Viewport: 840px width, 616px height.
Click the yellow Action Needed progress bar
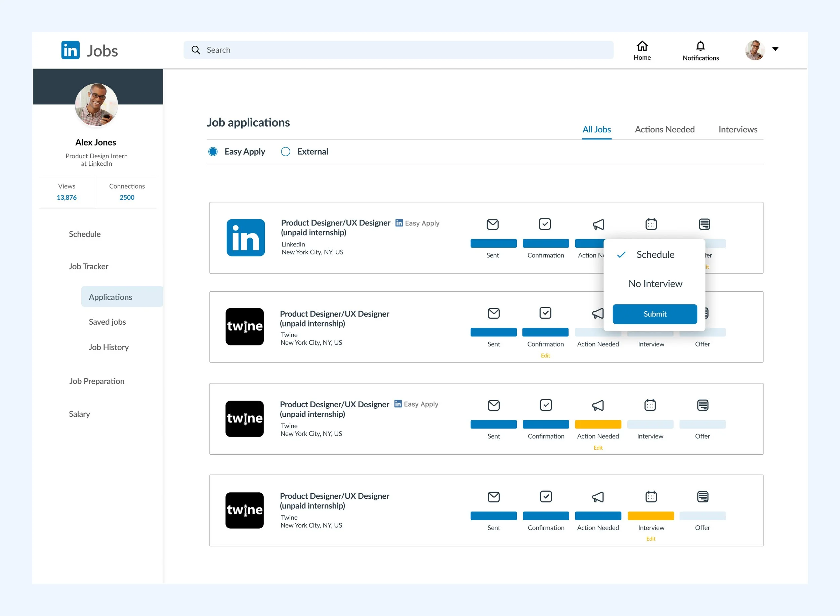coord(598,424)
